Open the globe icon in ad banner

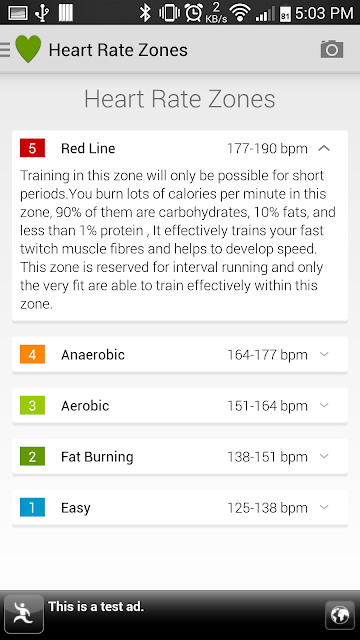click(x=340, y=615)
